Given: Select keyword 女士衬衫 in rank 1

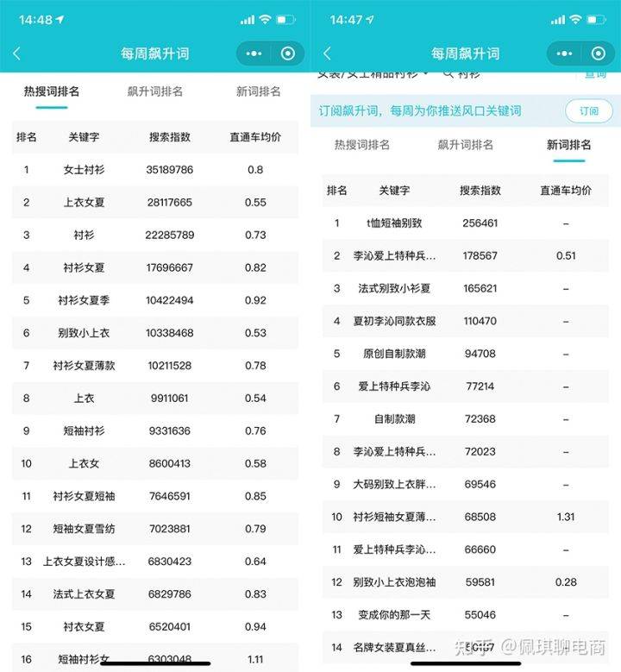Looking at the screenshot, I should coord(85,170).
